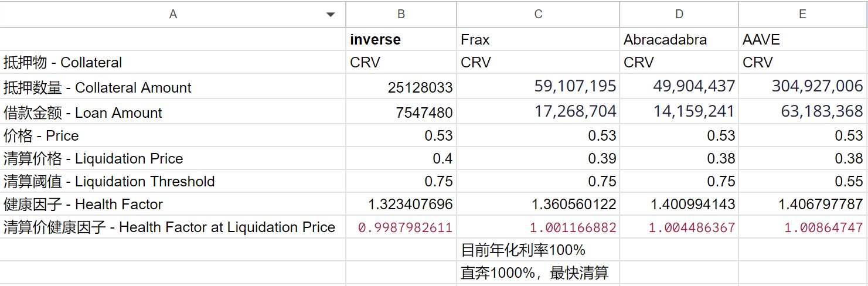Click the 0.53 price cell under inverse

[x=401, y=135]
